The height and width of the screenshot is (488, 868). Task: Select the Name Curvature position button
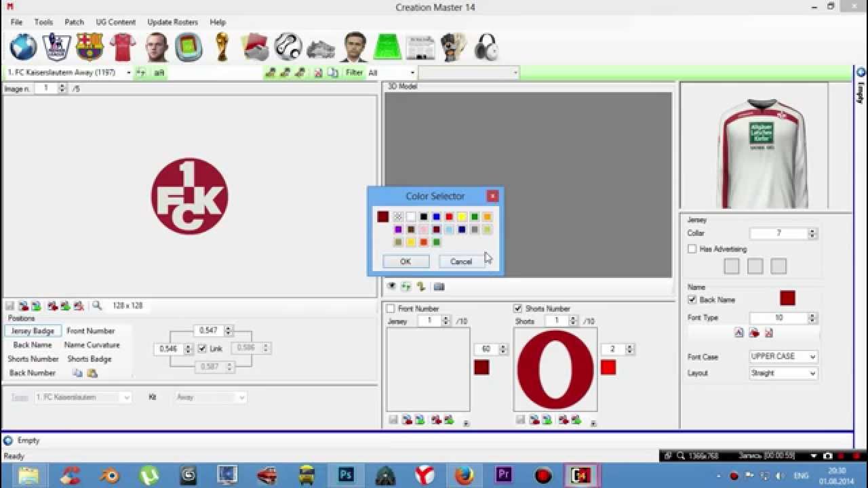click(x=92, y=345)
